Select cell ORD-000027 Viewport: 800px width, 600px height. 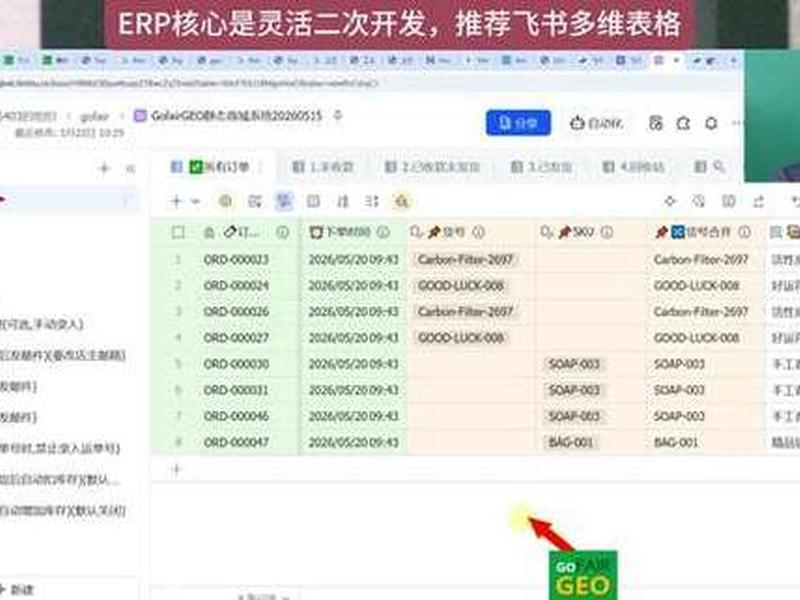tap(236, 338)
